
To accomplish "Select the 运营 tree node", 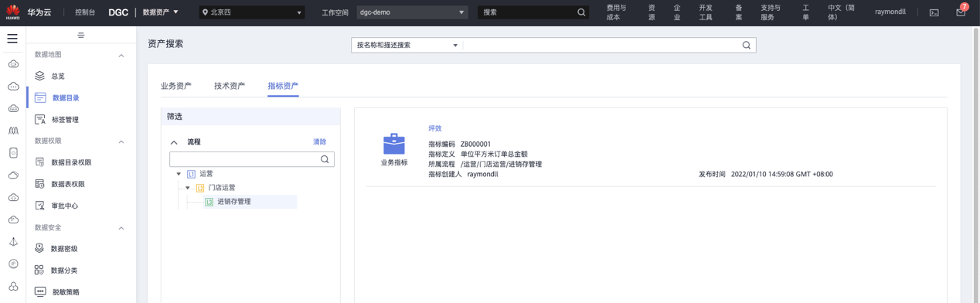I will pos(206,174).
